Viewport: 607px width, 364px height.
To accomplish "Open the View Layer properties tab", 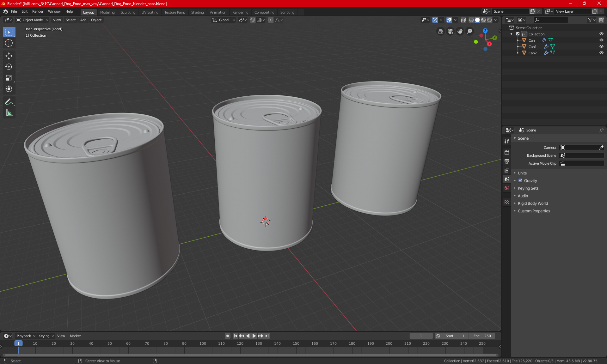I will tap(507, 170).
